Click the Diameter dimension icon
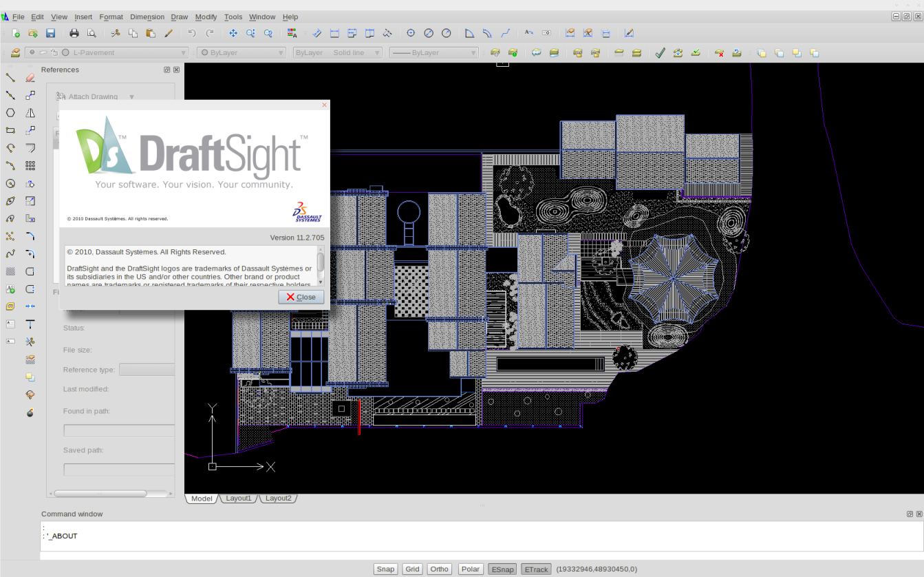Screen dimensions: 924x577 click(x=429, y=33)
